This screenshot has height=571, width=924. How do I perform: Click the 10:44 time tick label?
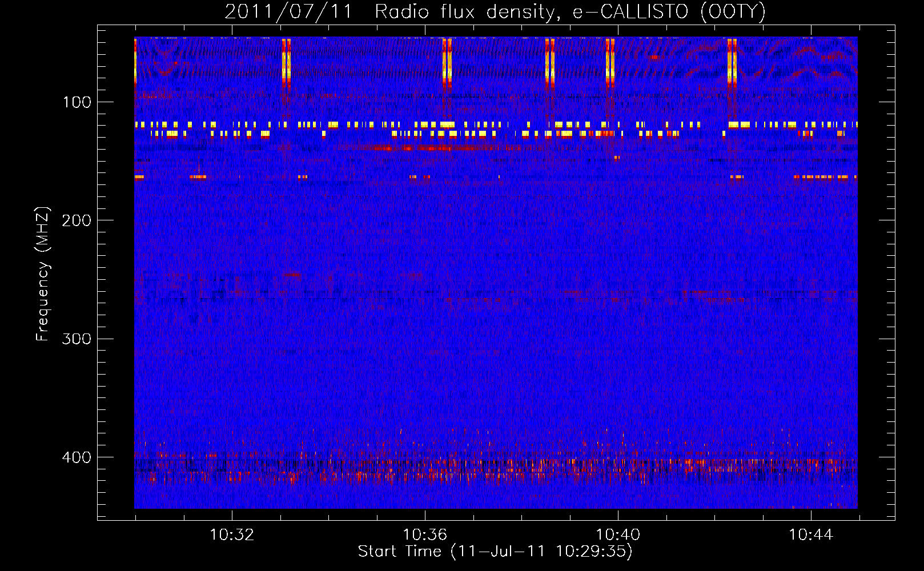(811, 535)
